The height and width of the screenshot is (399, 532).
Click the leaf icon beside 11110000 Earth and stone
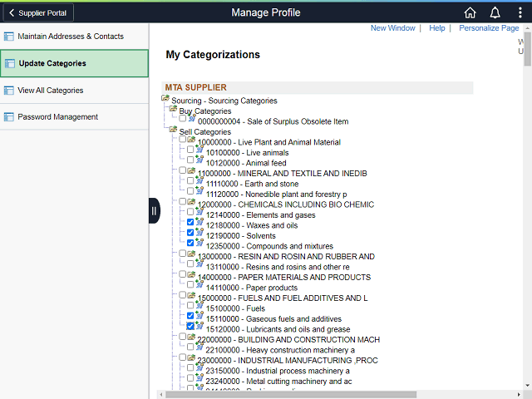click(x=199, y=180)
